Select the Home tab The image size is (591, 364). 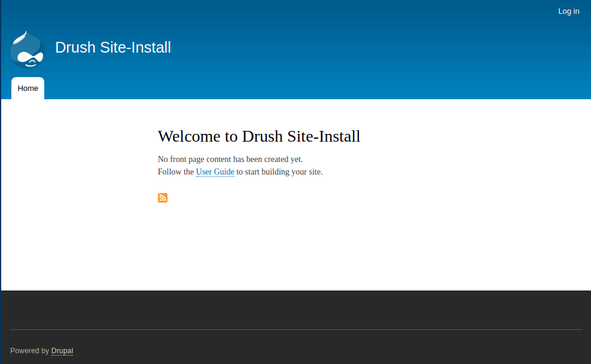click(28, 88)
